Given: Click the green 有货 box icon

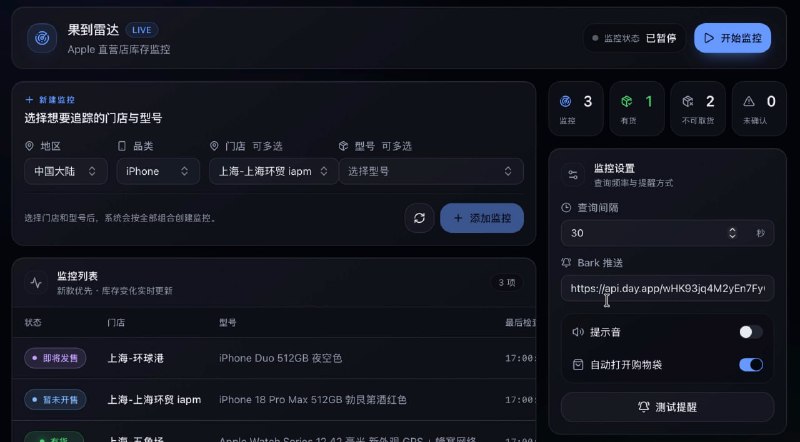Looking at the screenshot, I should click(x=627, y=102).
